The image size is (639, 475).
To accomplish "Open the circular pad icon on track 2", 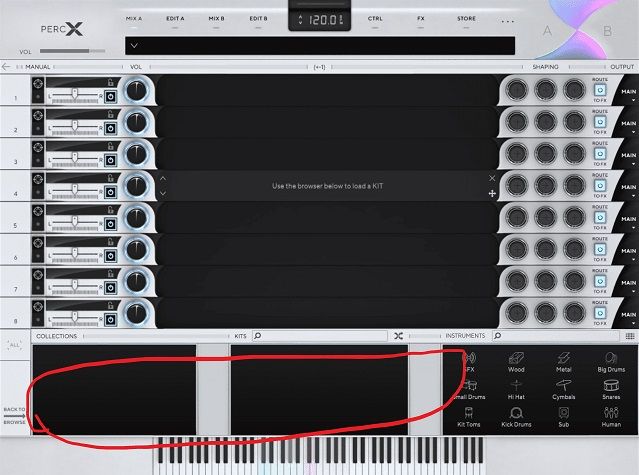I will 38,115.
